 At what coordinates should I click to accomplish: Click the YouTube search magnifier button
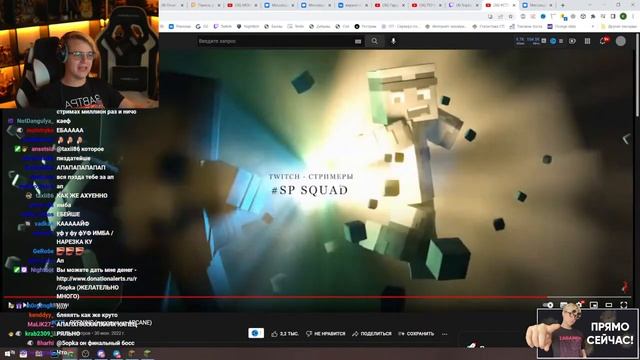374,41
